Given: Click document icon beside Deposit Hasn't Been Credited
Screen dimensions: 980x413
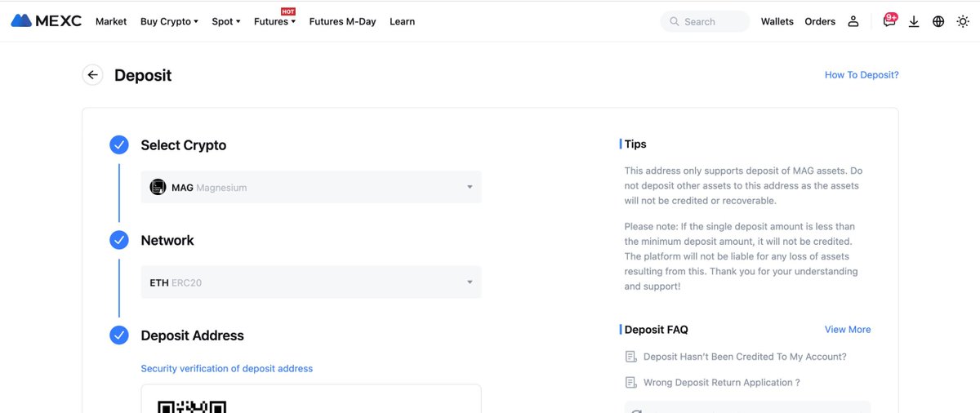Looking at the screenshot, I should (x=630, y=357).
